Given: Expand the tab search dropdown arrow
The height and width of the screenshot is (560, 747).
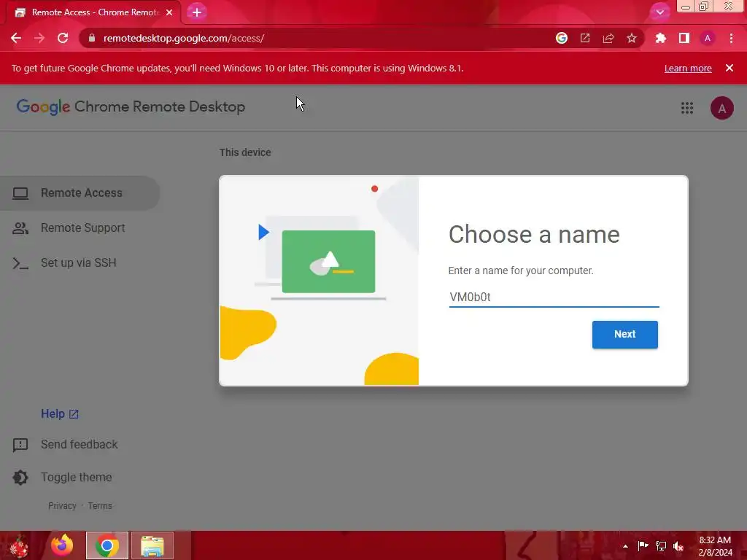Looking at the screenshot, I should click(659, 12).
